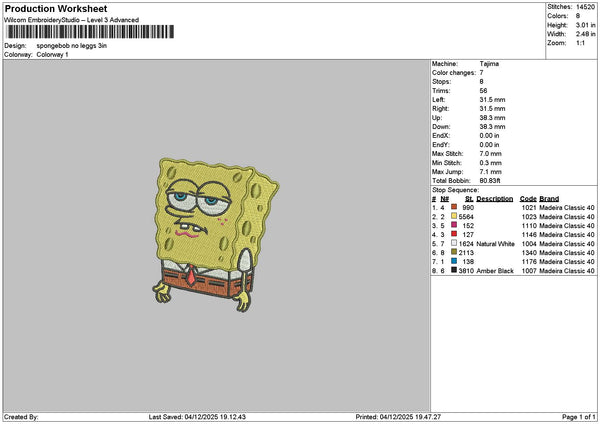Image resolution: width=600 pixels, height=424 pixels.
Task: Click the red thread swatch for code 1146
Action: click(x=454, y=234)
